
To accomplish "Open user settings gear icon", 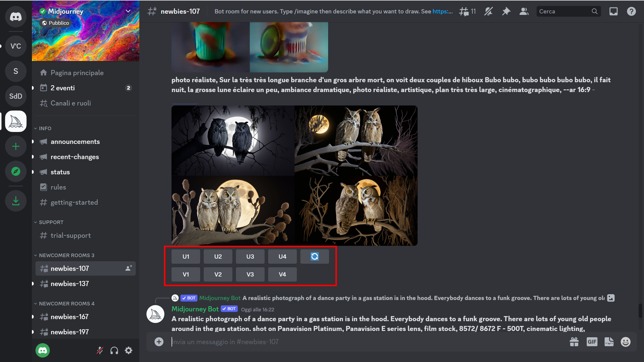I will tap(129, 350).
